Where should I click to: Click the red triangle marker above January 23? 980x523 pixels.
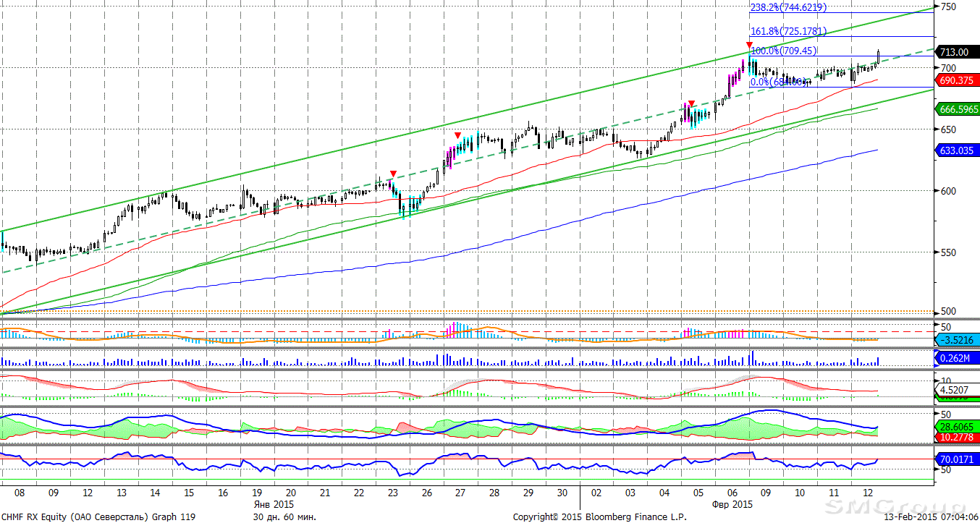coord(392,174)
